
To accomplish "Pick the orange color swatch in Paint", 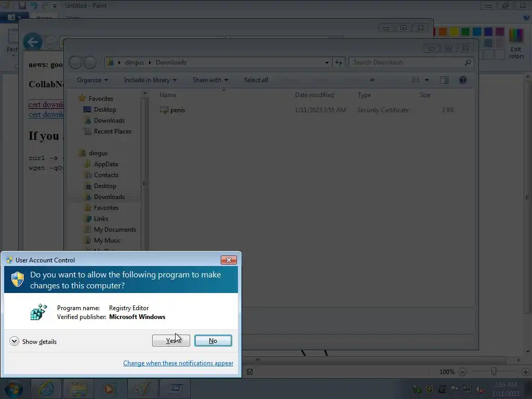I will tap(443, 32).
